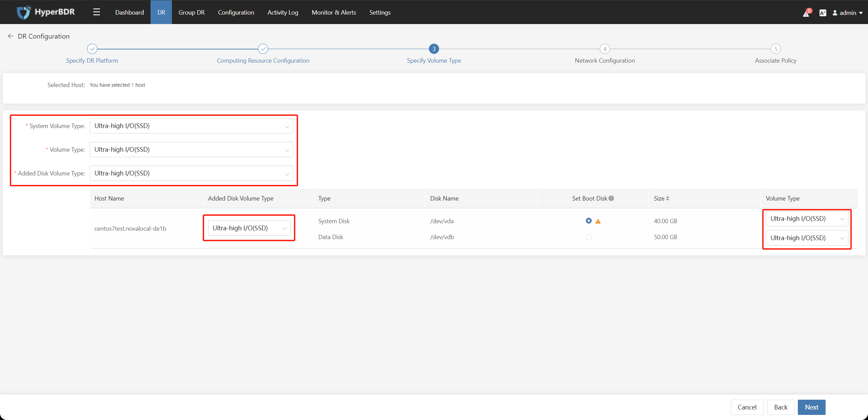Click the HyperBDR shield logo
The image size is (868, 420).
[24, 12]
